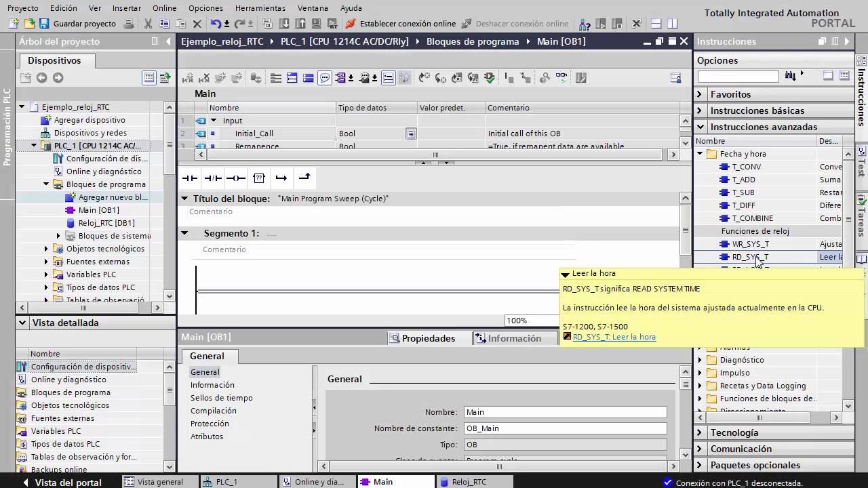
Task: Expand the Comunicación section
Action: pos(701,449)
